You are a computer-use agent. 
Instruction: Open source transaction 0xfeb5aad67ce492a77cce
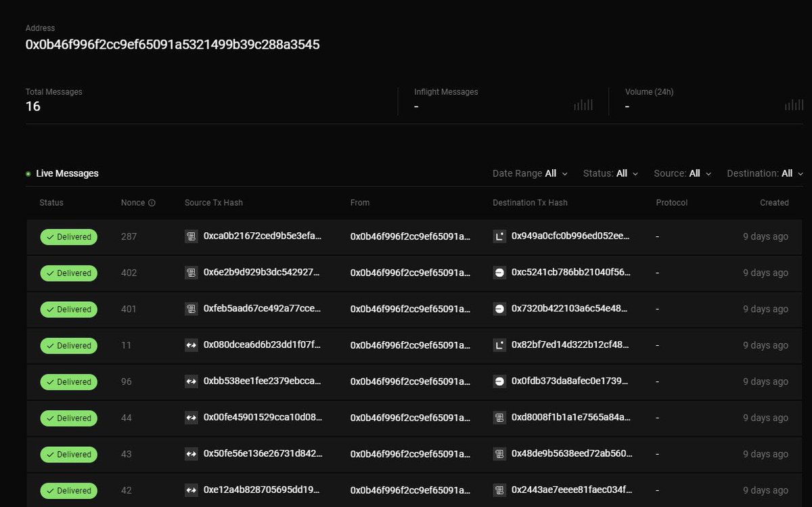pyautogui.click(x=263, y=309)
